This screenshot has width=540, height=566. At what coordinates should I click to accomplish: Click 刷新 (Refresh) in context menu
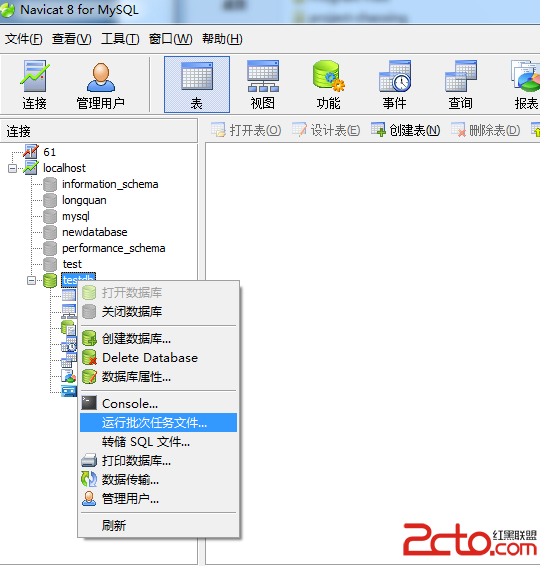tap(158, 526)
